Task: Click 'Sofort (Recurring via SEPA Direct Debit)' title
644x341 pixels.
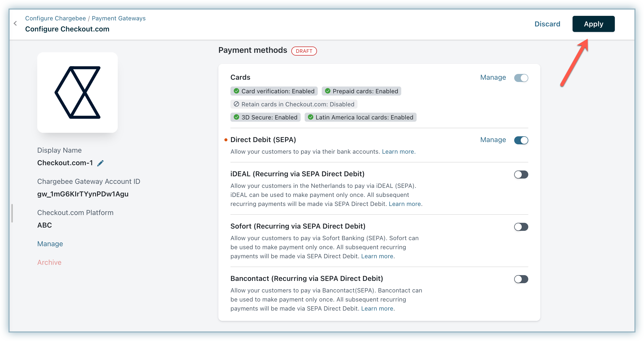Action: [298, 226]
